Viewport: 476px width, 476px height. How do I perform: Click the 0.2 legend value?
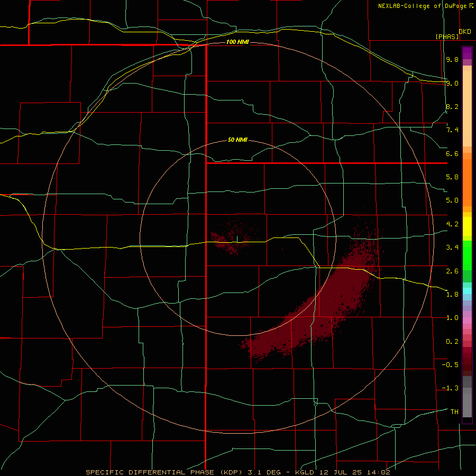[x=452, y=342]
